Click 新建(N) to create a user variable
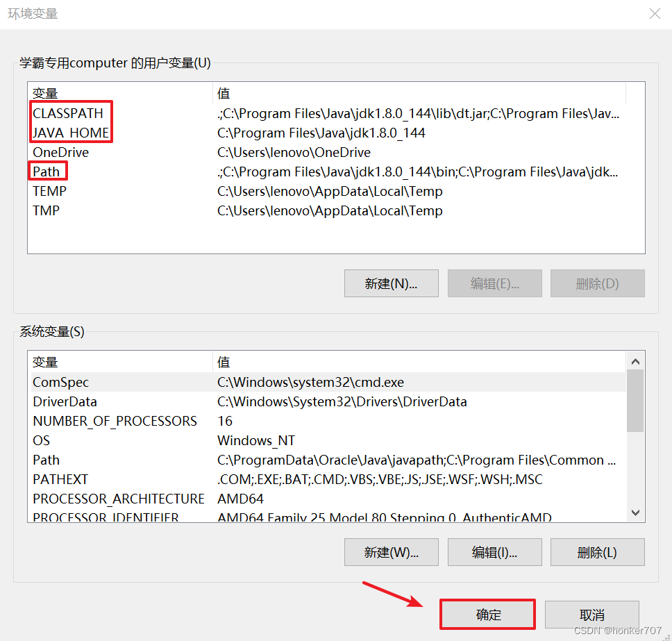The height and width of the screenshot is (641, 672). [x=391, y=283]
